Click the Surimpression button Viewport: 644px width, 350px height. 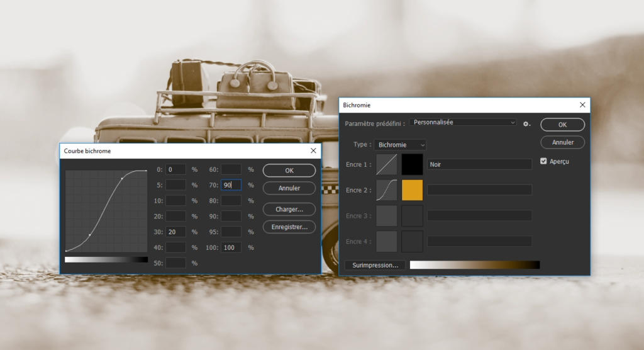[x=375, y=265]
